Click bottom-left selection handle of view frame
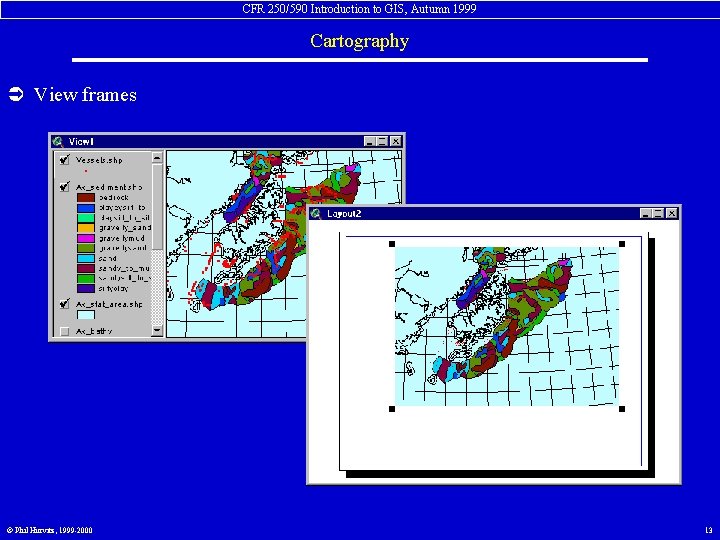Viewport: 720px width, 540px height. [x=392, y=409]
